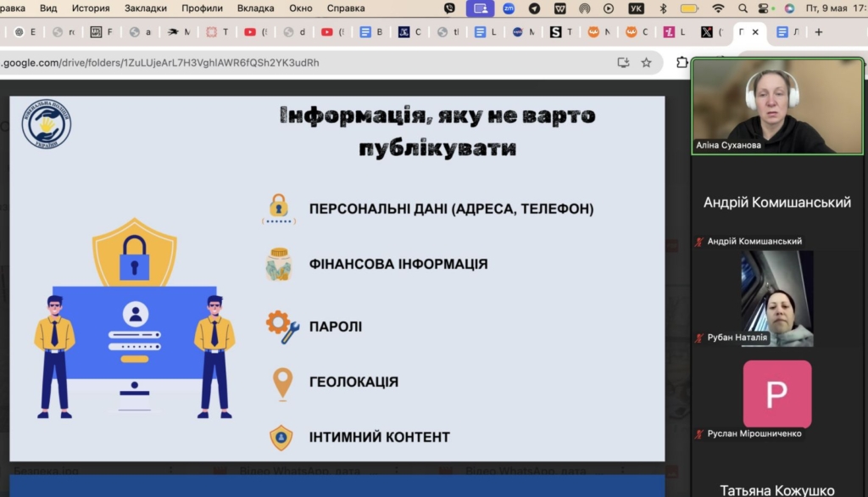
Task: Open the battery status dropdown
Action: (x=689, y=8)
